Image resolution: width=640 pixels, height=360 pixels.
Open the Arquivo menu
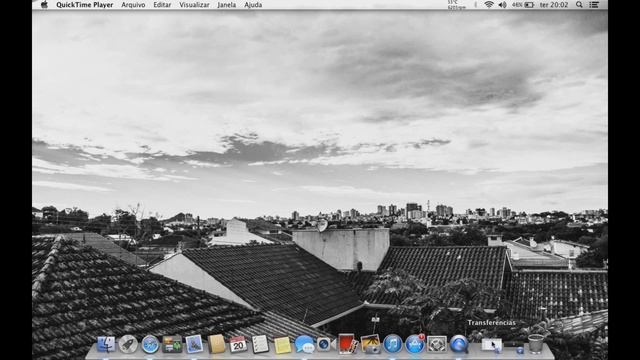(x=133, y=5)
